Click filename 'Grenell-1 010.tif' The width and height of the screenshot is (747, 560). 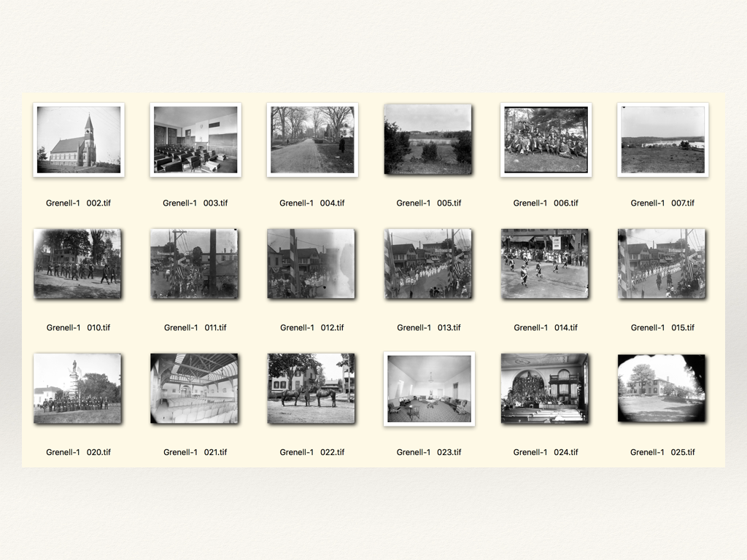click(78, 327)
